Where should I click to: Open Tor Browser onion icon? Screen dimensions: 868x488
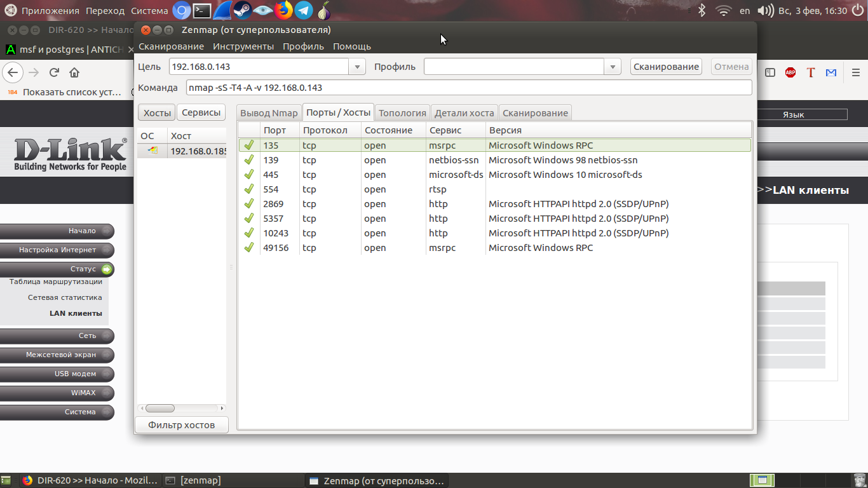point(324,10)
